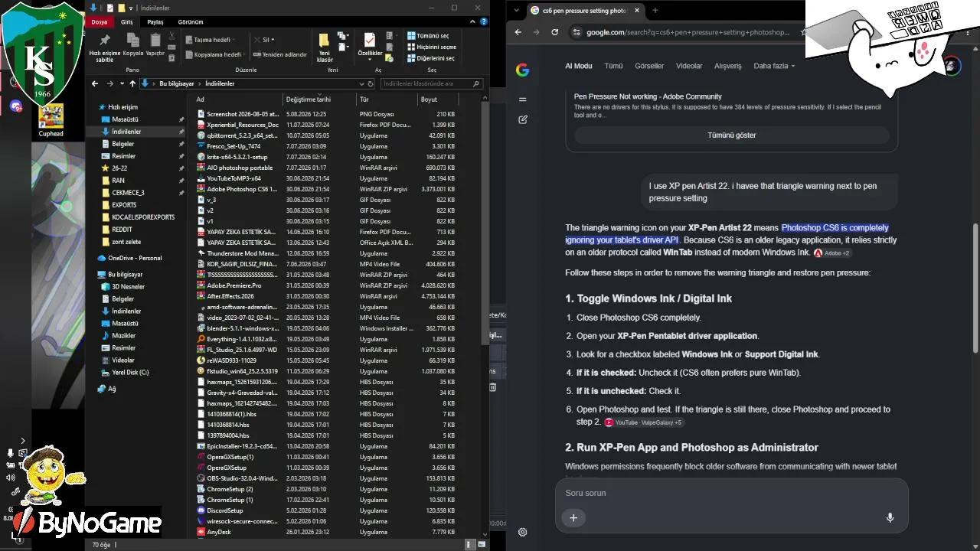Image resolution: width=980 pixels, height=551 pixels.
Task: Click Diğerlerini seç in the ribbon
Action: tap(431, 58)
